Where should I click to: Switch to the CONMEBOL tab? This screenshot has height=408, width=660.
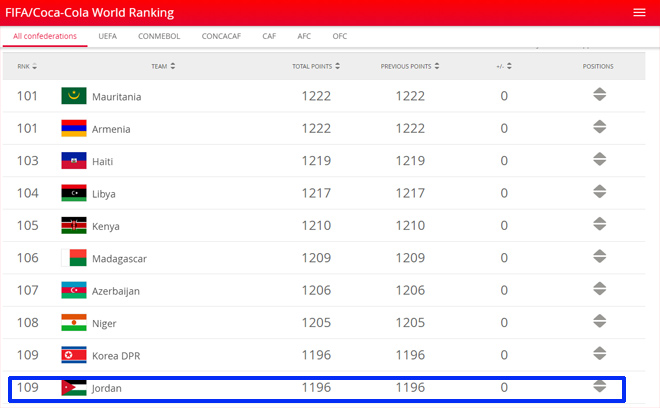(158, 36)
